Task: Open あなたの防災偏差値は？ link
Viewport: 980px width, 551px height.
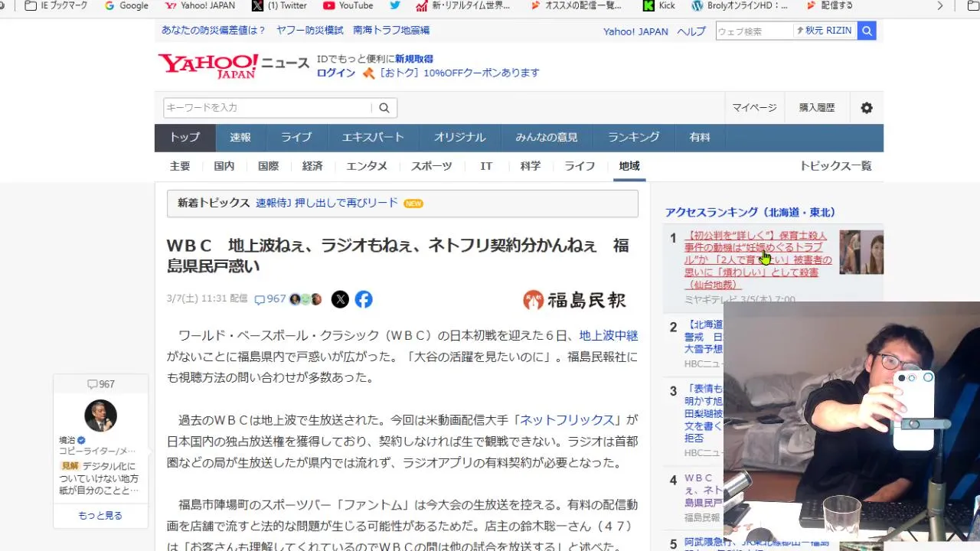Action: pyautogui.click(x=213, y=31)
